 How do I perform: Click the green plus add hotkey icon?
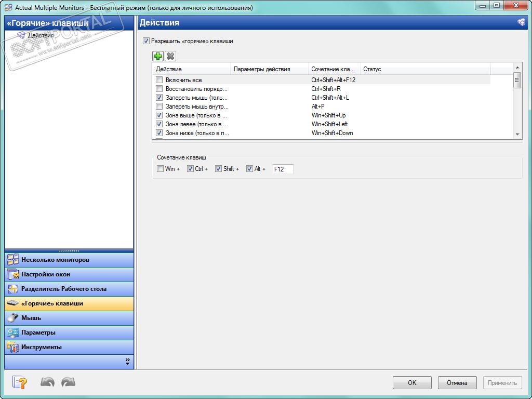point(158,56)
